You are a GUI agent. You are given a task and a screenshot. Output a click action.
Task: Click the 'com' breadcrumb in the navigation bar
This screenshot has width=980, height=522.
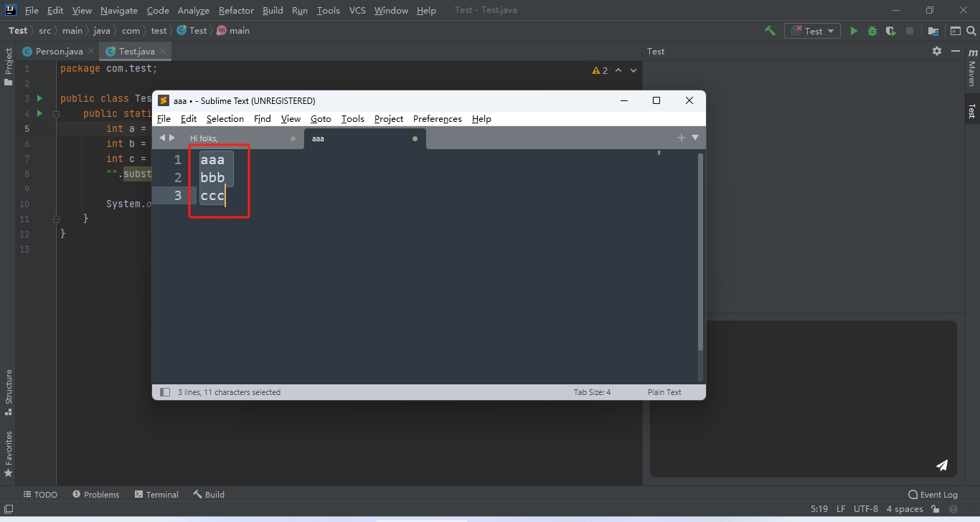(x=131, y=31)
